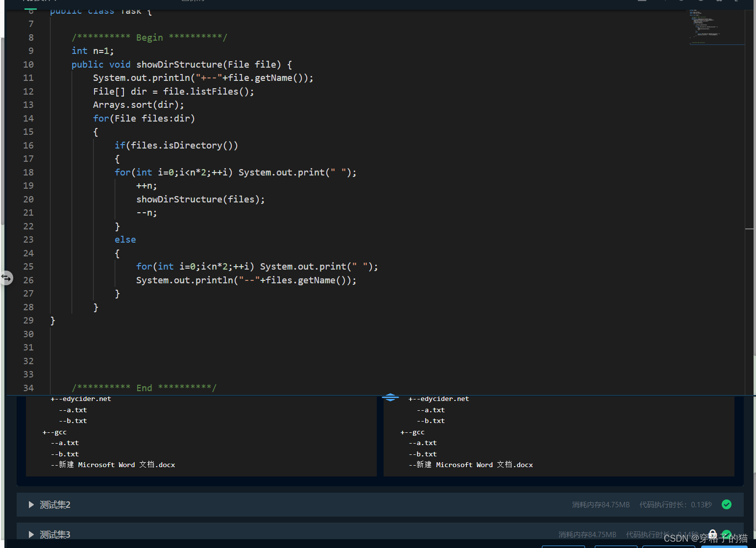Image resolution: width=756 pixels, height=548 pixels.
Task: Click the println("+--"+file.getName()) line
Action: pyautogui.click(x=203, y=78)
